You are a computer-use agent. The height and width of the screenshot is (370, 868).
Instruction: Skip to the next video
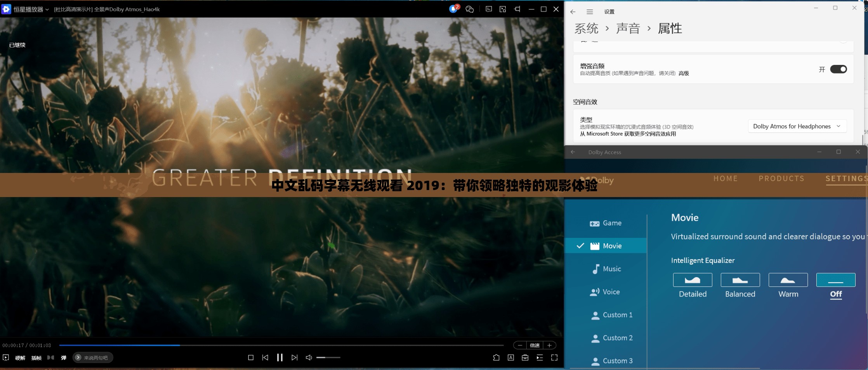point(295,358)
